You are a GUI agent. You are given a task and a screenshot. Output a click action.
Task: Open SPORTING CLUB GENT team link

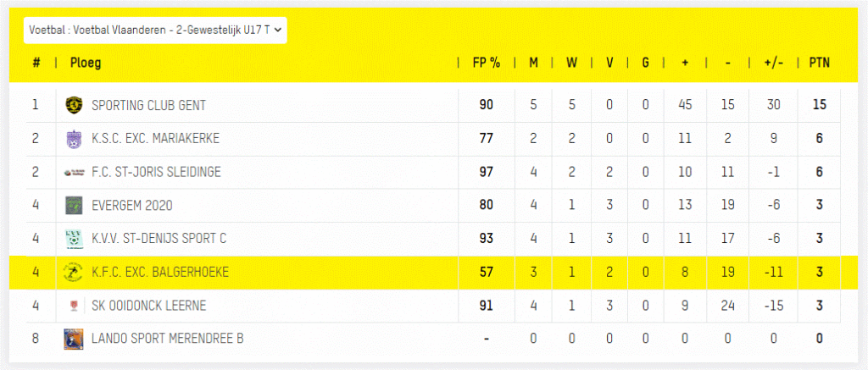coord(148,106)
